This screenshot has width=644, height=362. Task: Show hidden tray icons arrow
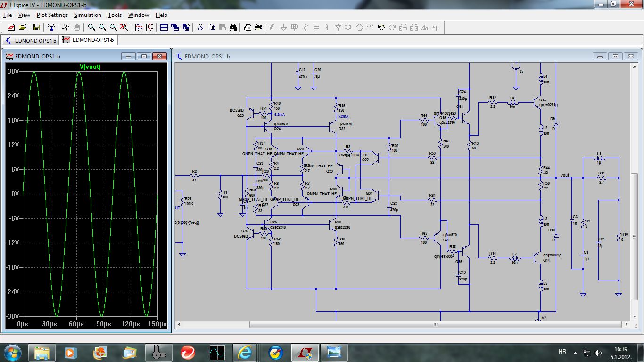tap(575, 353)
